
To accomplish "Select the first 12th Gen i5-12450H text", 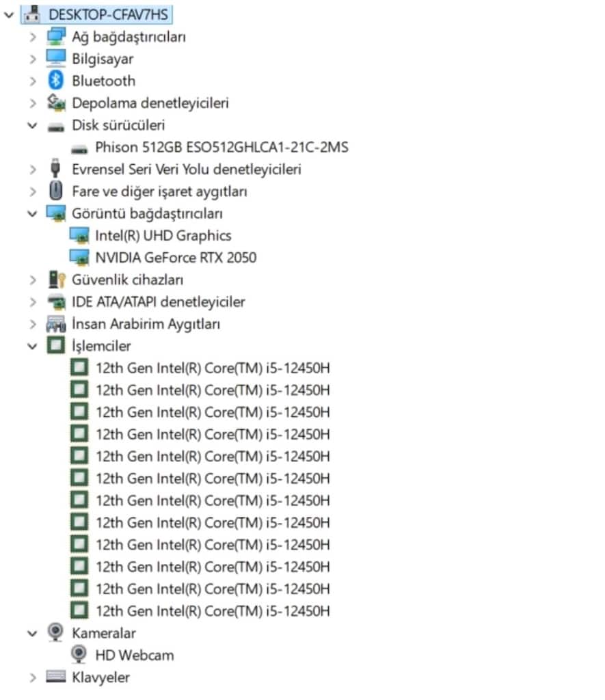I will tap(213, 368).
